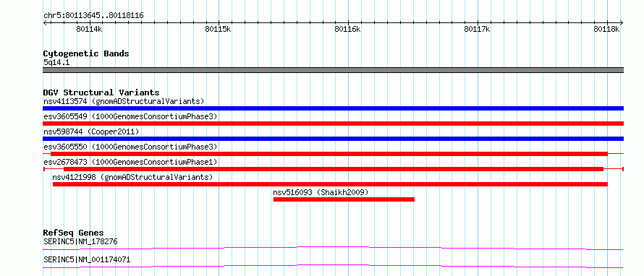The image size is (644, 276).
Task: Open the nsv516093 (Shaikh2009) label
Action: 321,192
